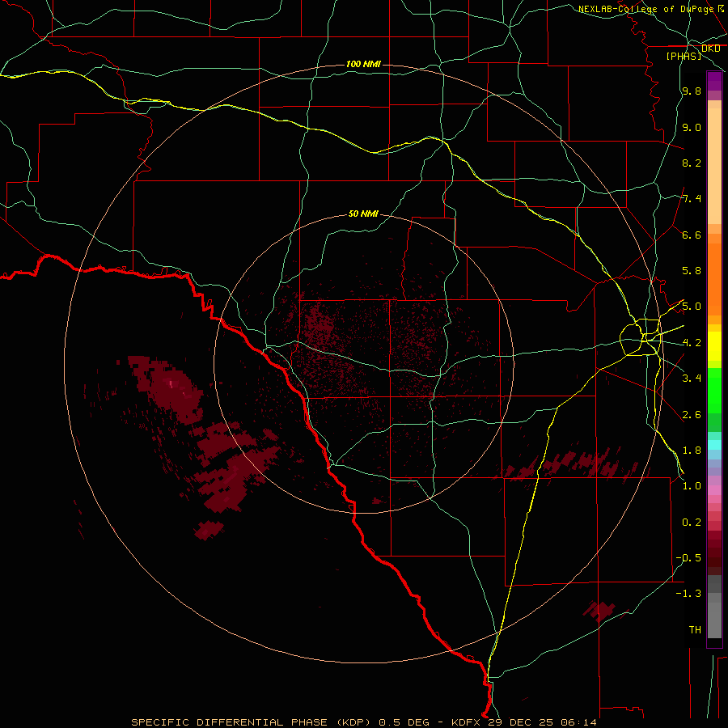Click the 7.4 value on the color scale
Screen dimensions: 728x728
(x=692, y=199)
